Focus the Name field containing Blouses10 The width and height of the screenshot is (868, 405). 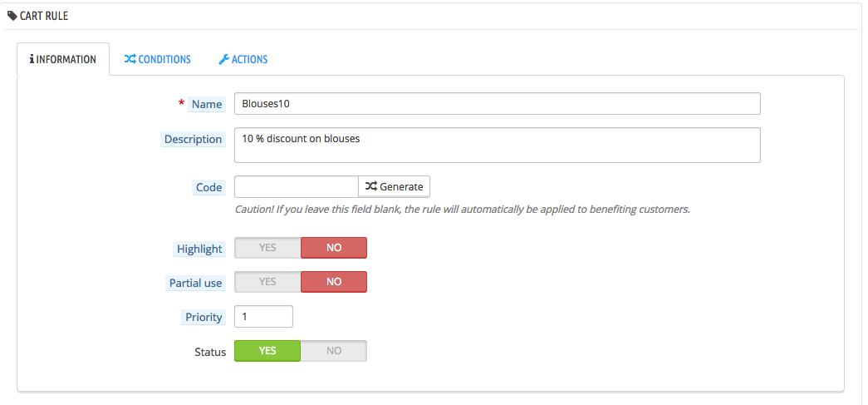coord(497,104)
